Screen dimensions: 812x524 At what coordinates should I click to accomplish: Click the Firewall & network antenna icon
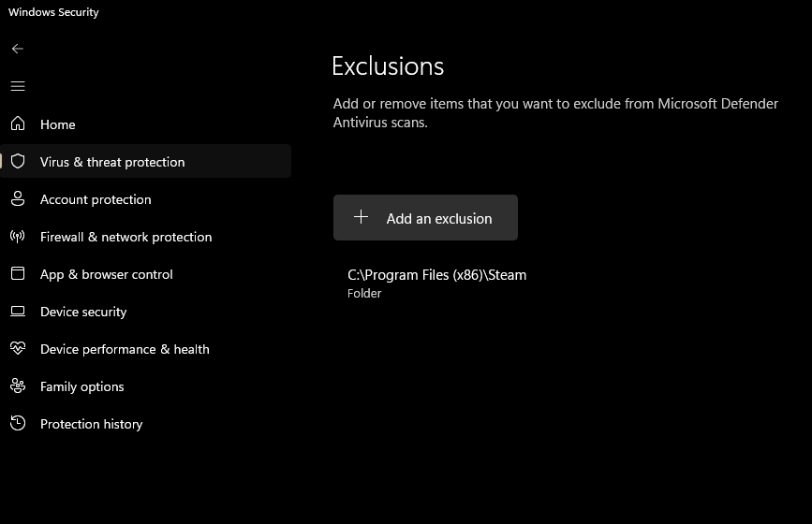(x=17, y=236)
